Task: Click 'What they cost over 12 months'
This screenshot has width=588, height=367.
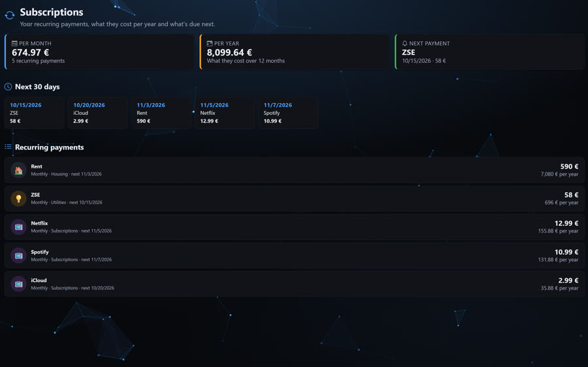Action: [246, 61]
